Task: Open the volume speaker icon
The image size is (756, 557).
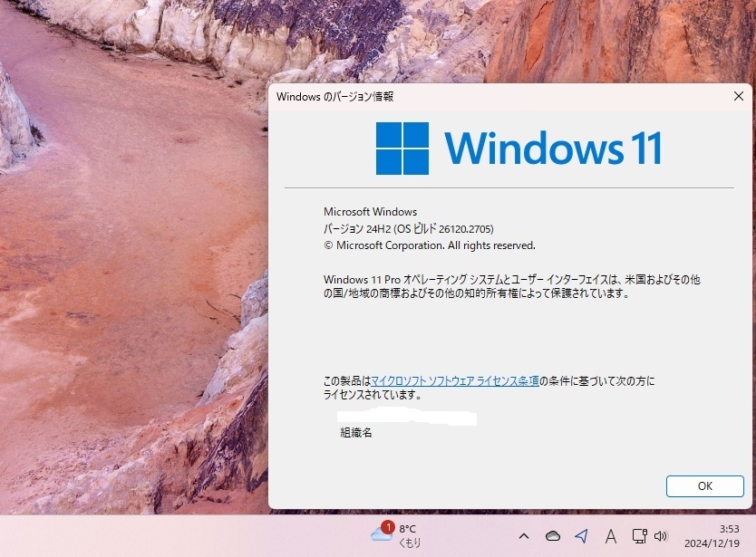Action: tap(661, 536)
